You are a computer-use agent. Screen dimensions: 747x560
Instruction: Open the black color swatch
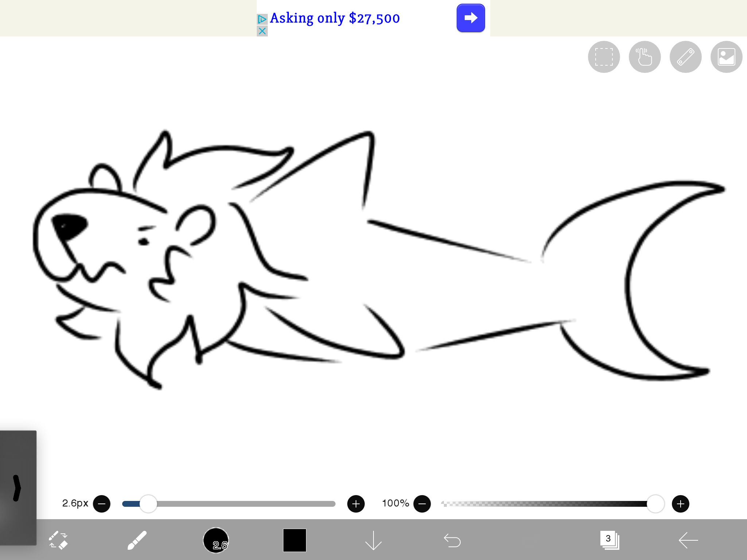[x=294, y=540]
